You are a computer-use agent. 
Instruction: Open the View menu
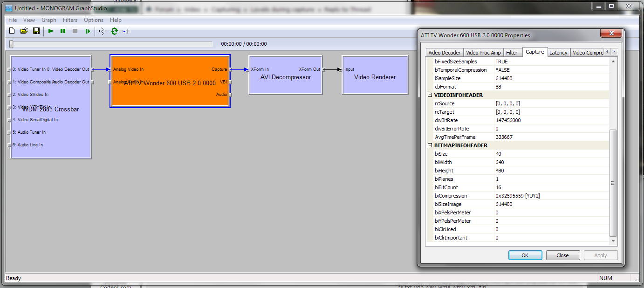[x=29, y=20]
